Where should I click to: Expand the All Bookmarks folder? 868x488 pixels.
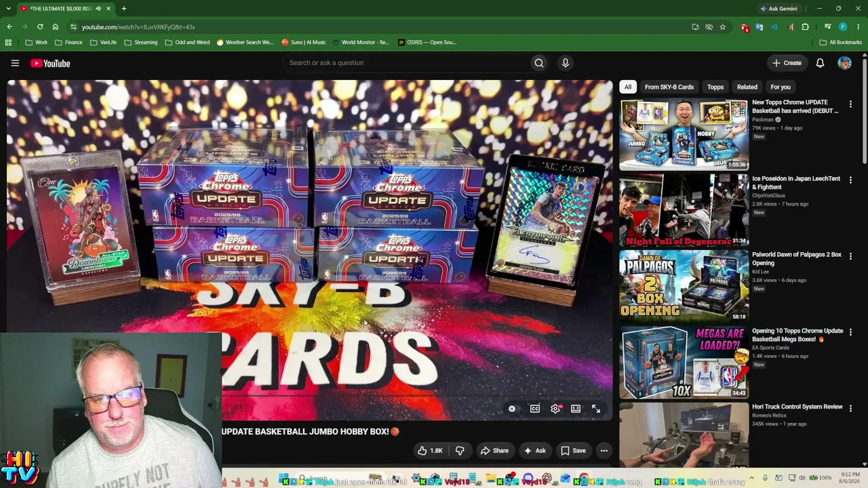point(840,42)
